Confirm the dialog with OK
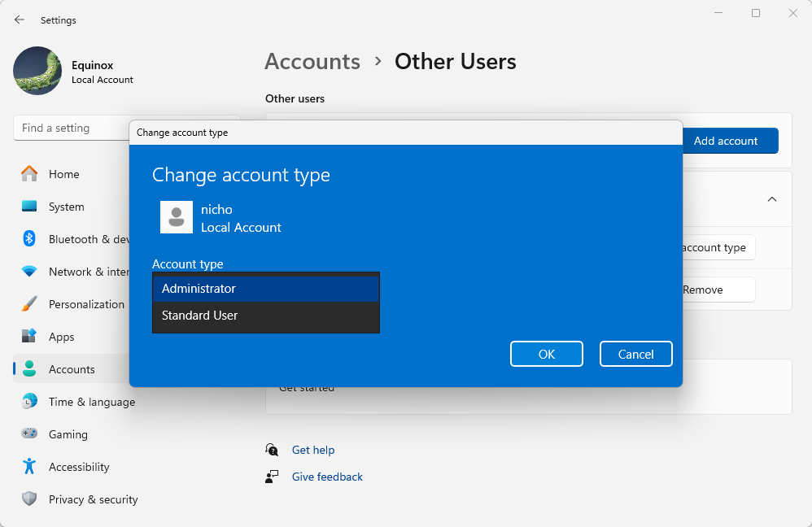The width and height of the screenshot is (812, 527). coord(546,354)
